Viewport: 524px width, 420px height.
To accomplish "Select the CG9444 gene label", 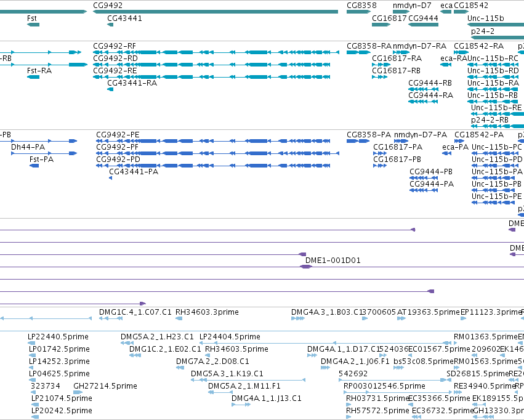I will click(424, 18).
